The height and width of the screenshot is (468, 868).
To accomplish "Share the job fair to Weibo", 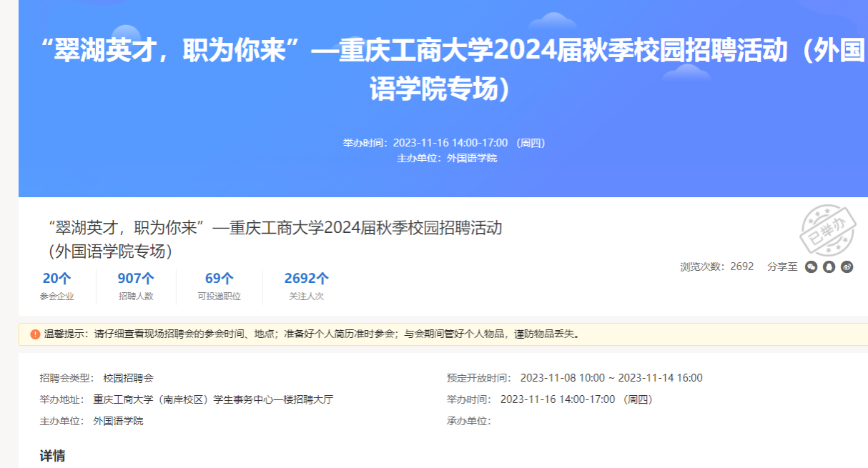I will (847, 267).
